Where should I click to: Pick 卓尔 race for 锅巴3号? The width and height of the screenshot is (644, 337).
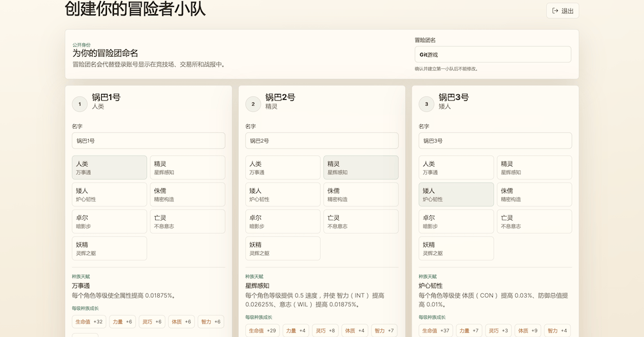point(456,221)
